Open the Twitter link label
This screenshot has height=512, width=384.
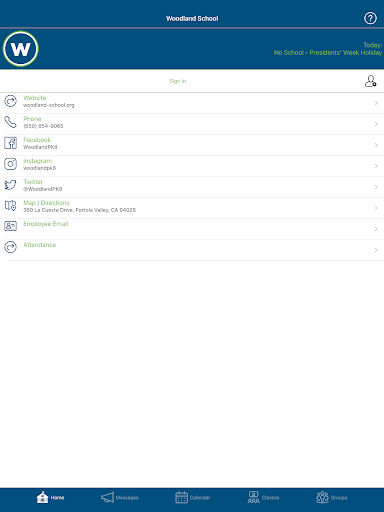[33, 182]
